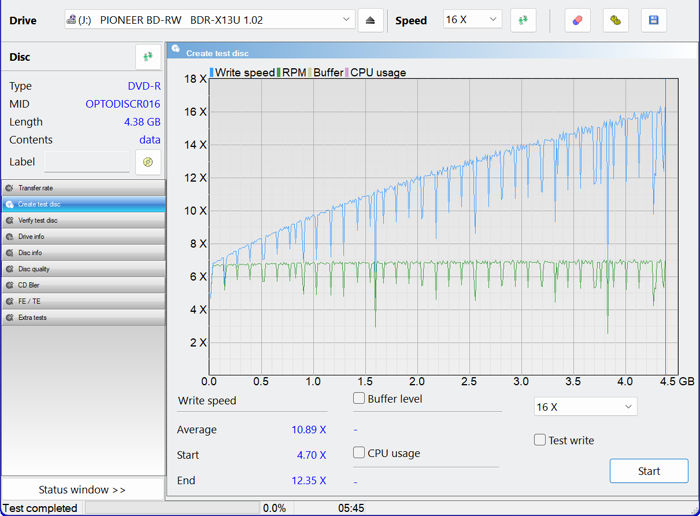Click the copy results icon in the toolbar

616,20
